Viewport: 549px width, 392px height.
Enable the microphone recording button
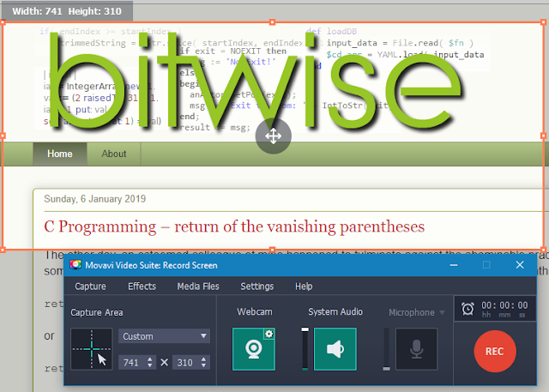tap(416, 349)
